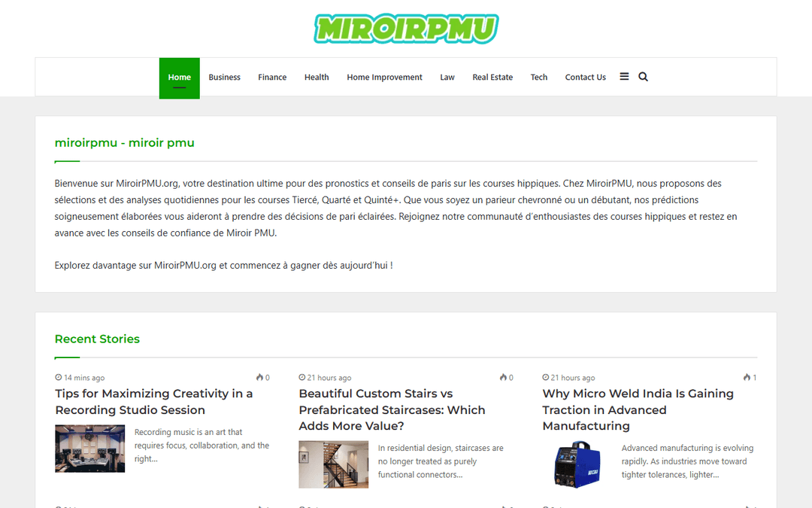Open the Law menu item
The image size is (812, 508).
(x=447, y=78)
